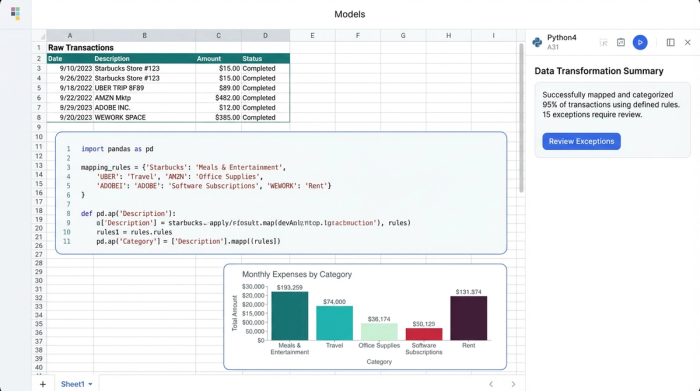
Task: Click the 'AMZN Mktp' cell
Action: tap(144, 98)
